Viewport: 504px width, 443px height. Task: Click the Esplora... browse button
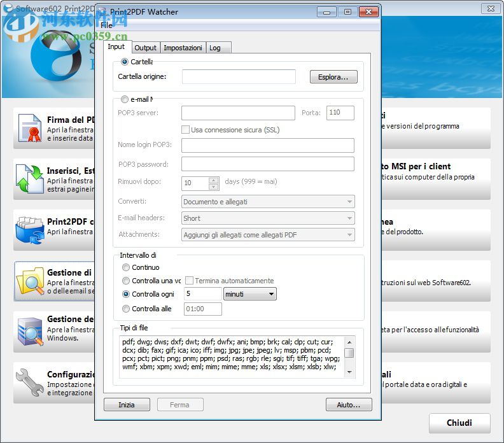tap(333, 77)
